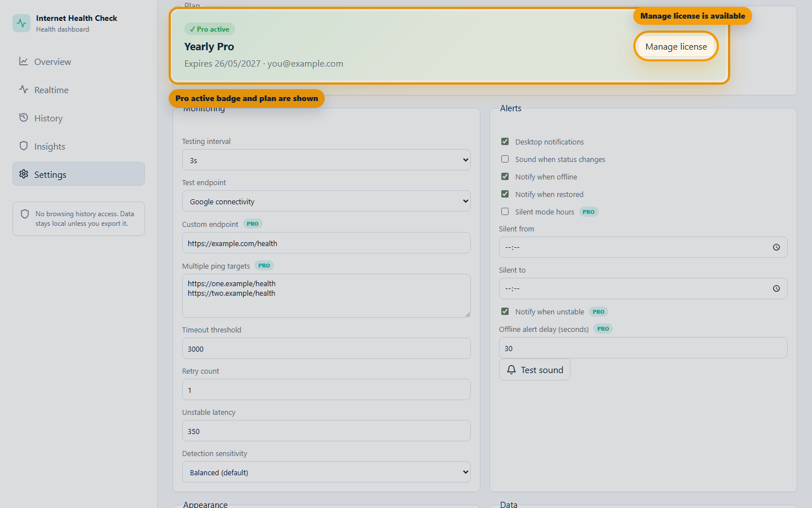812x508 pixels.
Task: Click the Unstable latency field
Action: click(326, 431)
